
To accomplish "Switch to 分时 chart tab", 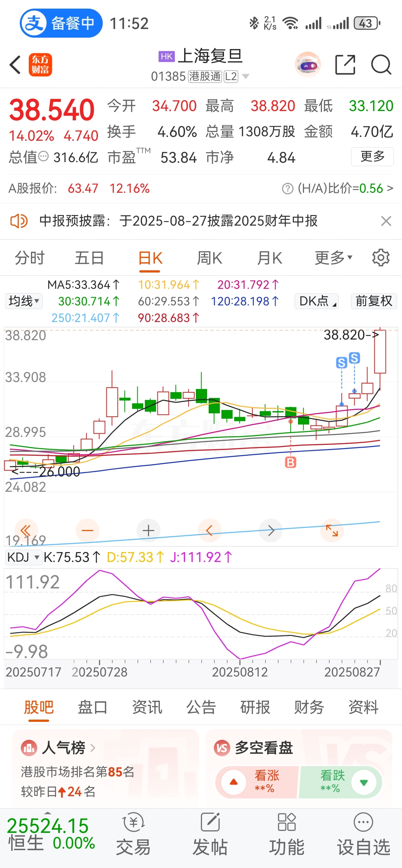I will pos(30,258).
